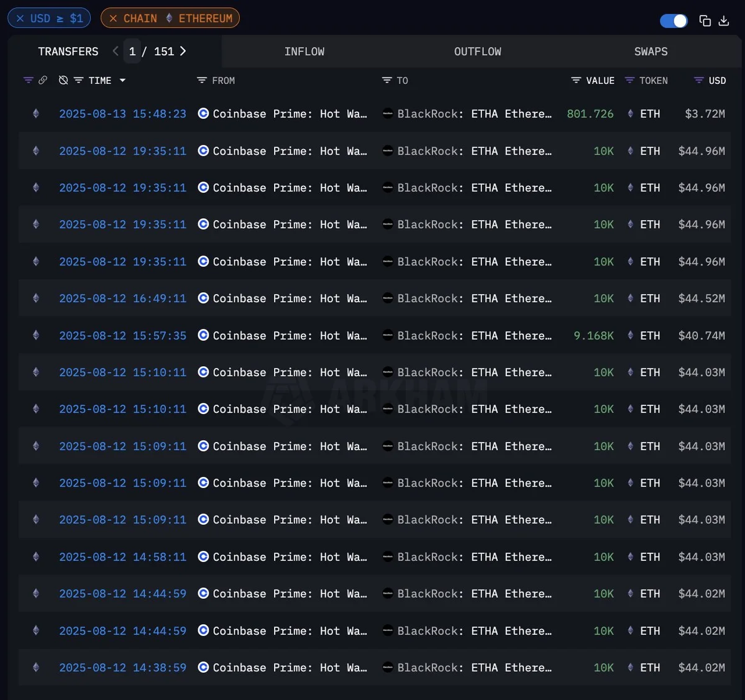Open the VALUE column filter icon
745x700 pixels.
pos(576,80)
